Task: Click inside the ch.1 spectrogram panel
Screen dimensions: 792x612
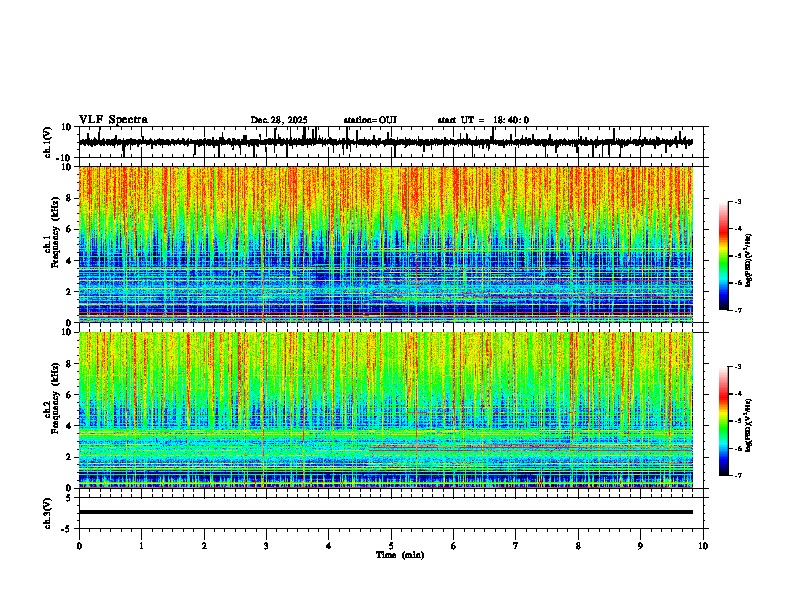Action: tap(386, 244)
